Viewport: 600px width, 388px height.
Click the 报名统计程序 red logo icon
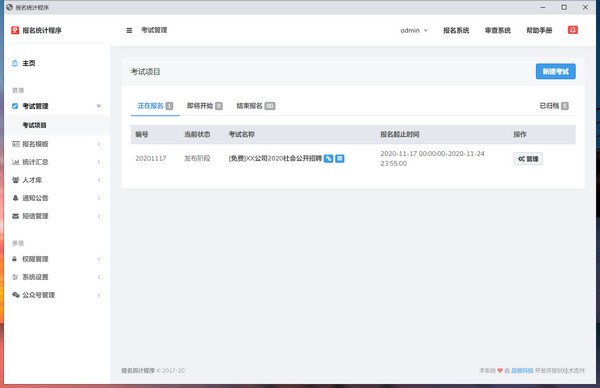15,30
